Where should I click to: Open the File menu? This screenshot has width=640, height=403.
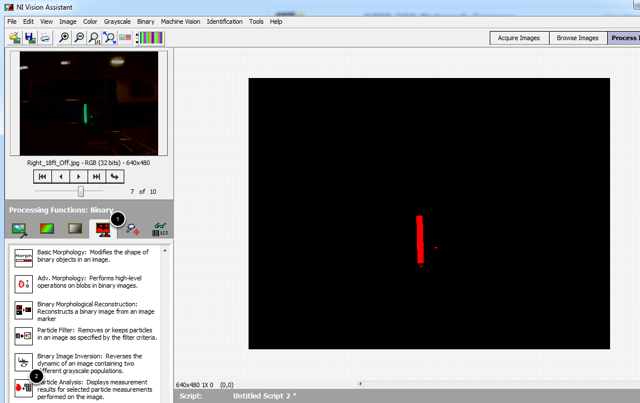coord(12,22)
